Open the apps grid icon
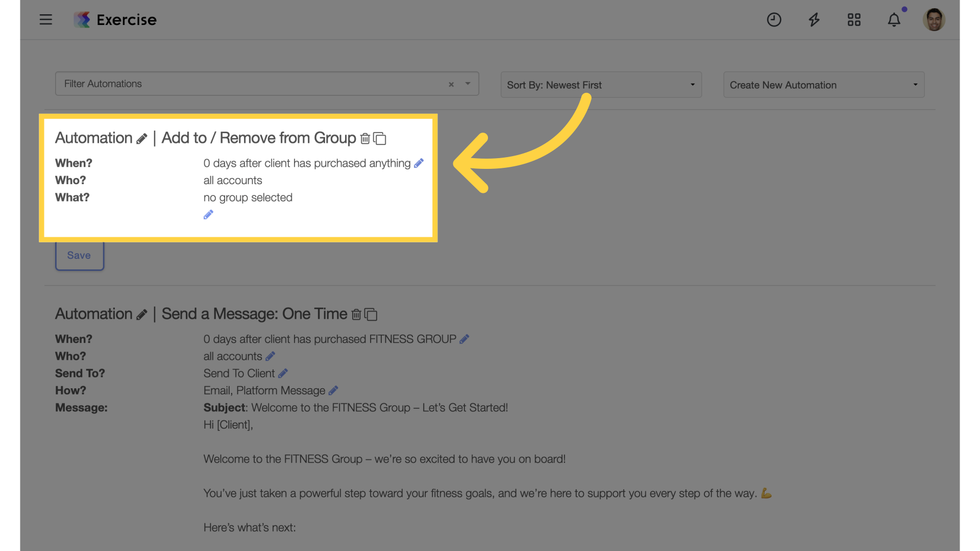Viewport: 980px width, 551px height. tap(854, 20)
